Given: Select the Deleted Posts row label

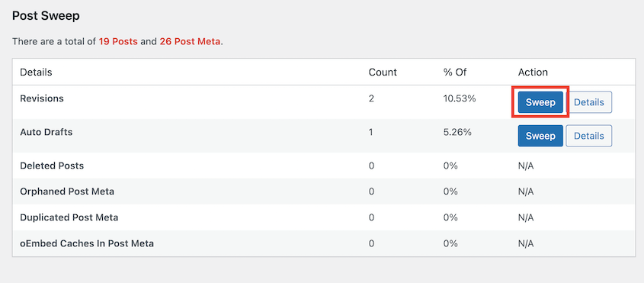Looking at the screenshot, I should [x=52, y=166].
